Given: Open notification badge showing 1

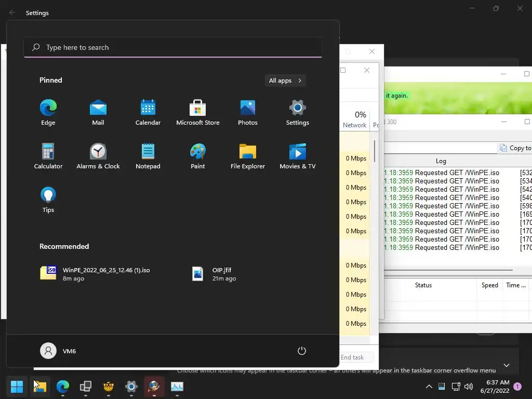Looking at the screenshot, I should tap(517, 387).
